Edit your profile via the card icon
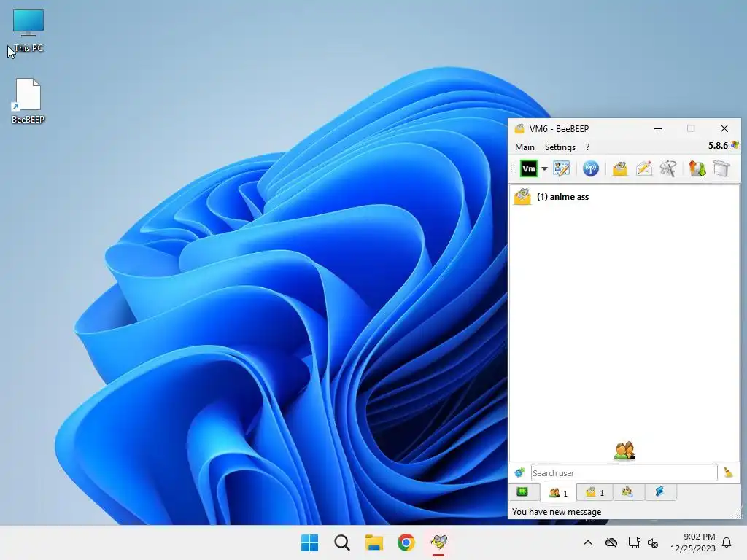Image resolution: width=747 pixels, height=560 pixels. [561, 168]
